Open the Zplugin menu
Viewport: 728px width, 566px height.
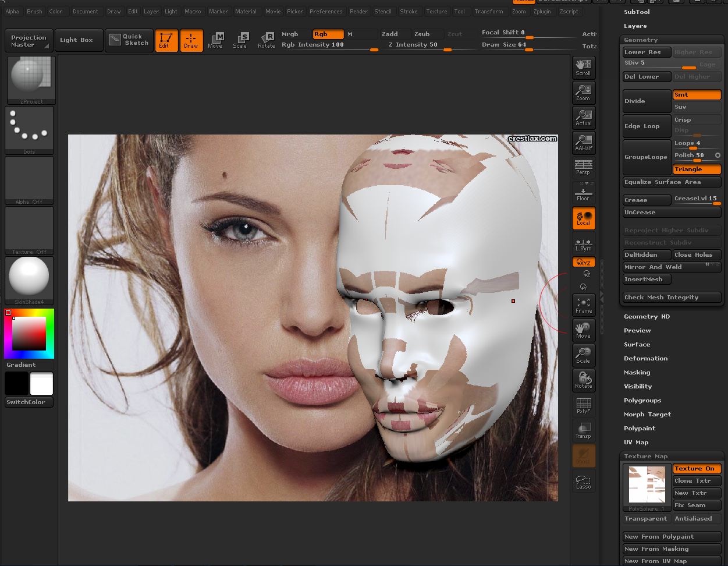pos(542,12)
